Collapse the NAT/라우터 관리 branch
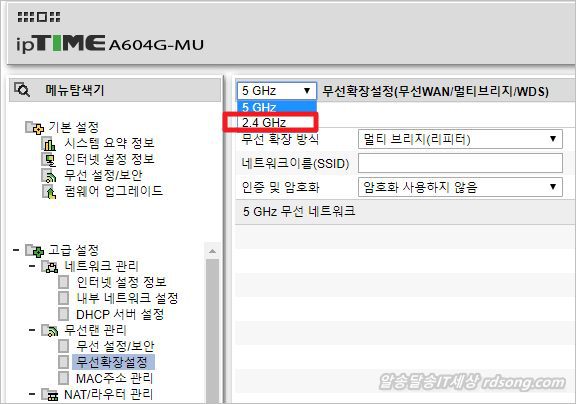The height and width of the screenshot is (404, 576). pyautogui.click(x=32, y=394)
